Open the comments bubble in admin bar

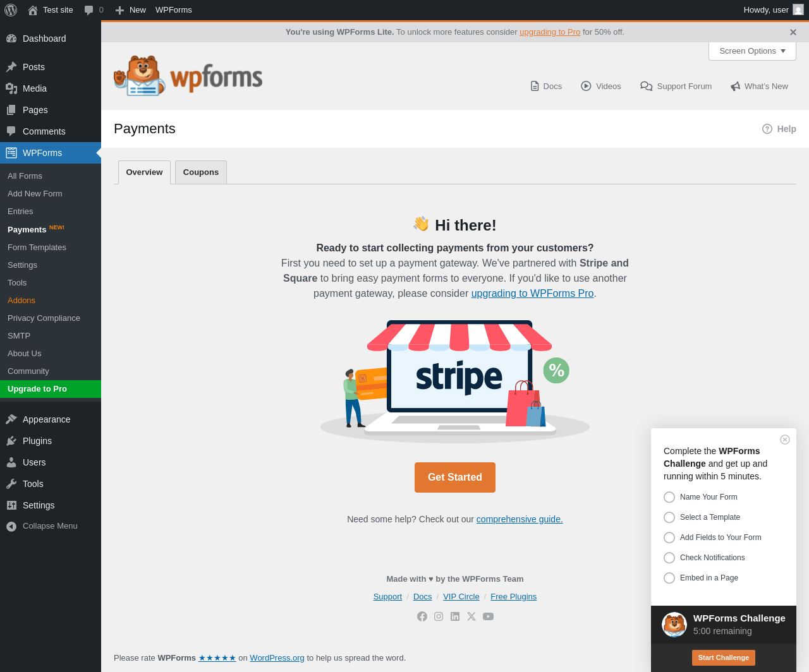coord(94,10)
